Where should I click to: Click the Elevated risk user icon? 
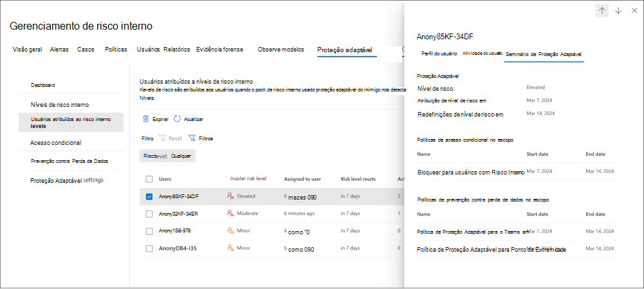coord(231,196)
